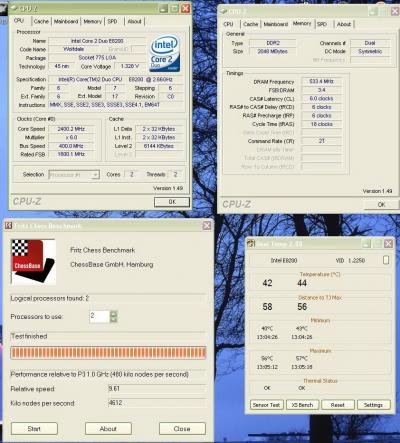Run Sensor Test in Real Temp

[x=266, y=405]
